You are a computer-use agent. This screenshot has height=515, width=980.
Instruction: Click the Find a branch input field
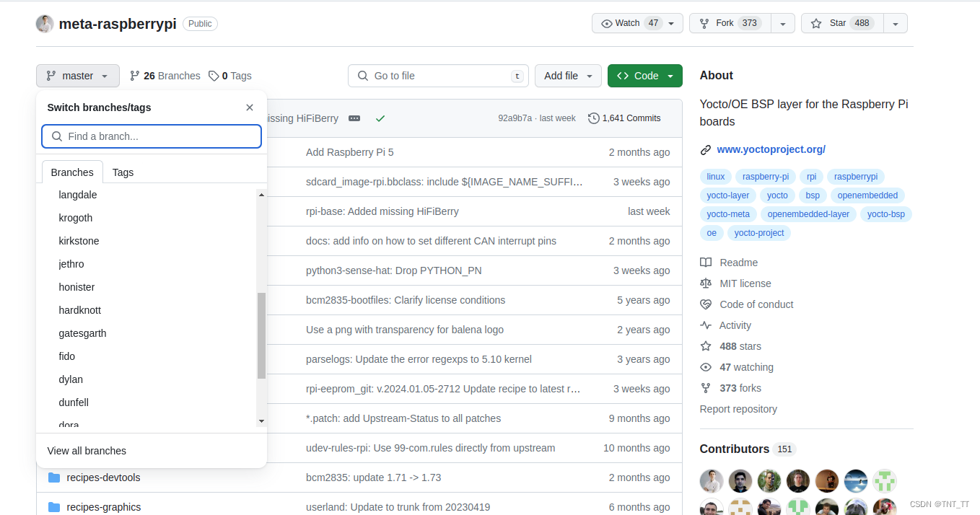(x=152, y=136)
